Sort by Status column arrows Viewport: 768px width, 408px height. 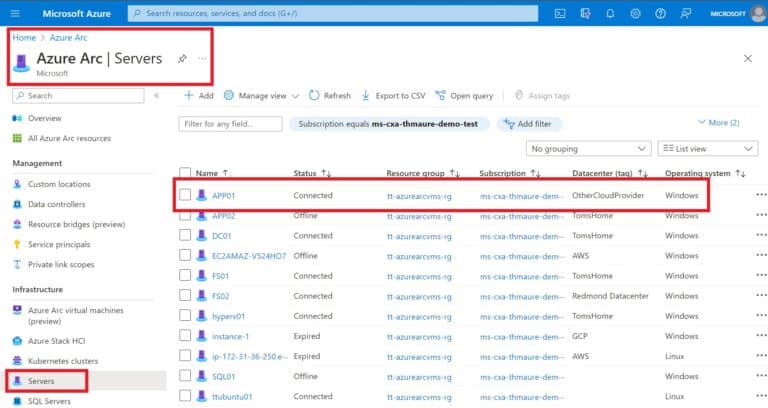(326, 173)
